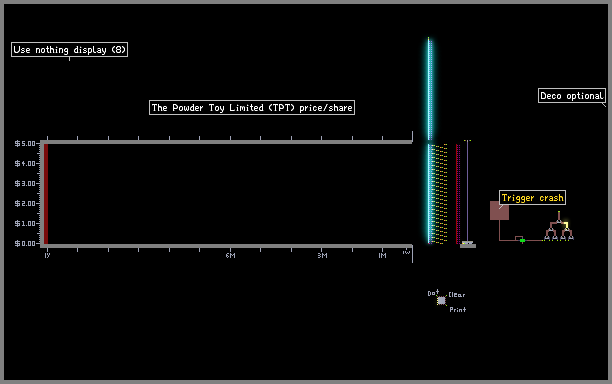Click the green switch on the brown wire
Screen dimensions: 612x384
click(x=522, y=241)
